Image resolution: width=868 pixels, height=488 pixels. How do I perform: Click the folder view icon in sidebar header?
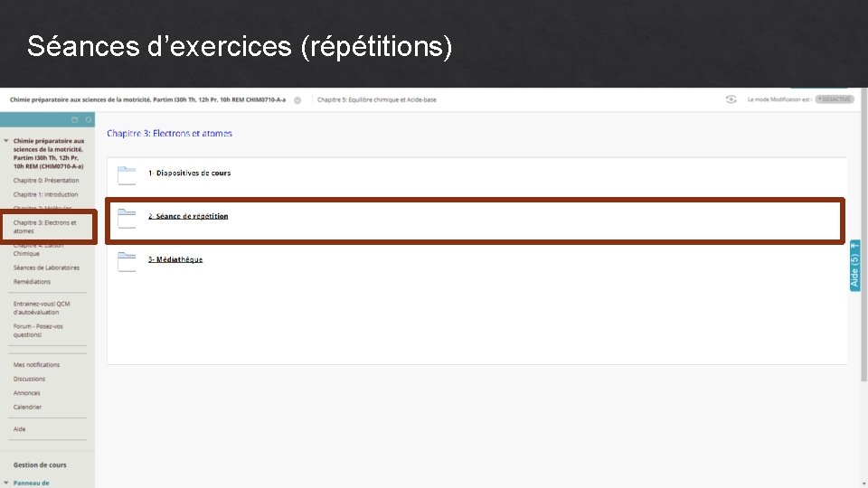coord(75,119)
